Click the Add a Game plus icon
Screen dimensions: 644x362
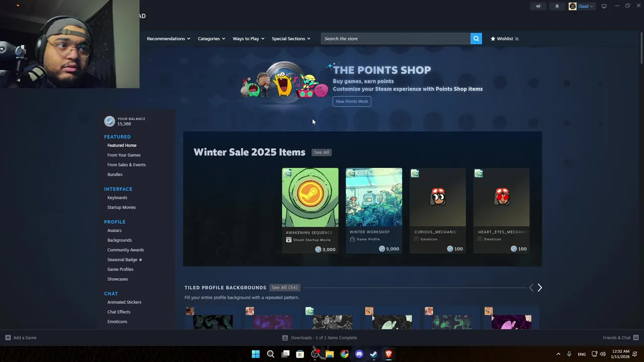8,338
